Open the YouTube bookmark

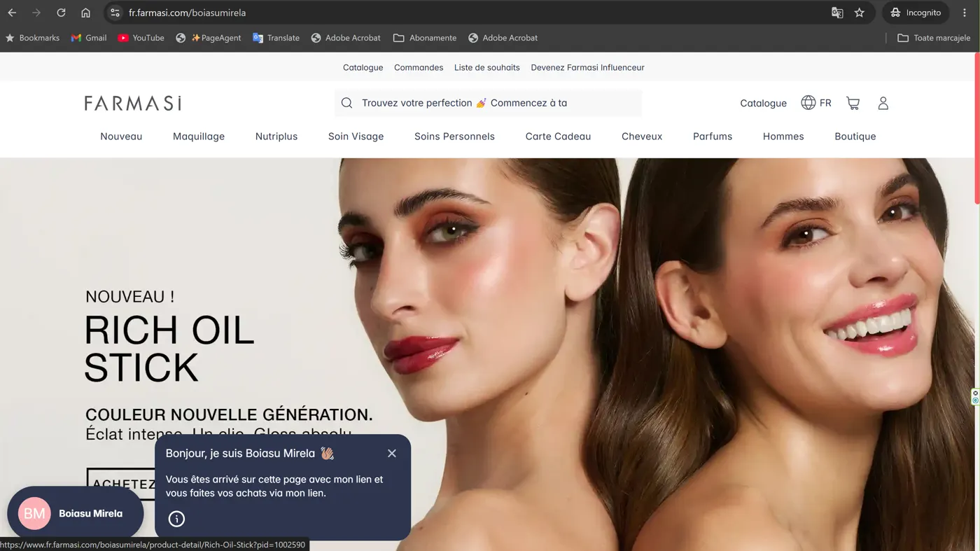coord(141,38)
